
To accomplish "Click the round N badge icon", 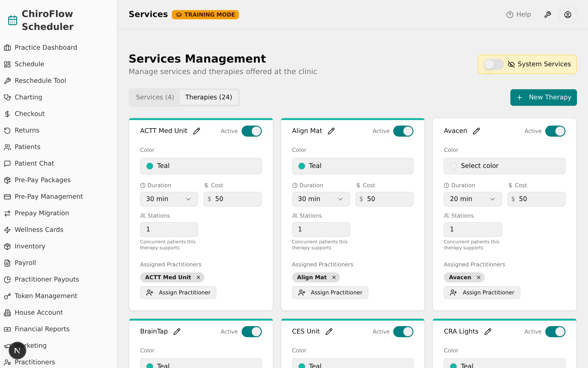I will [17, 351].
